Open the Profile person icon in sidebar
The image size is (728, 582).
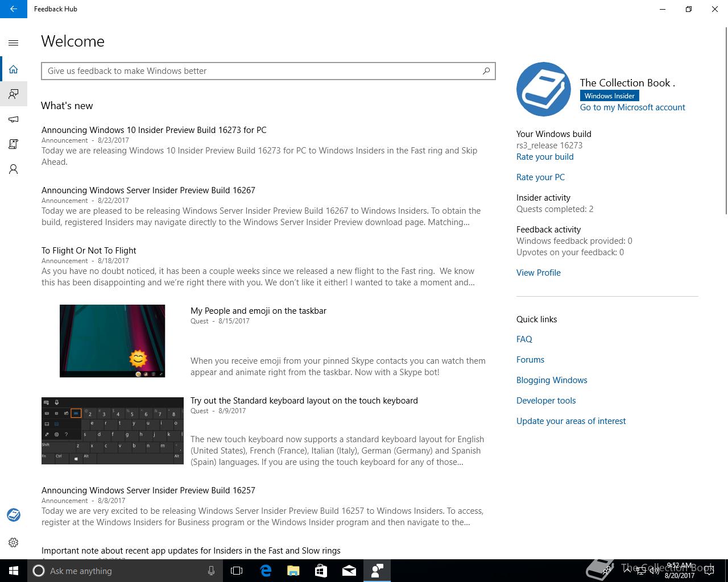coord(14,169)
